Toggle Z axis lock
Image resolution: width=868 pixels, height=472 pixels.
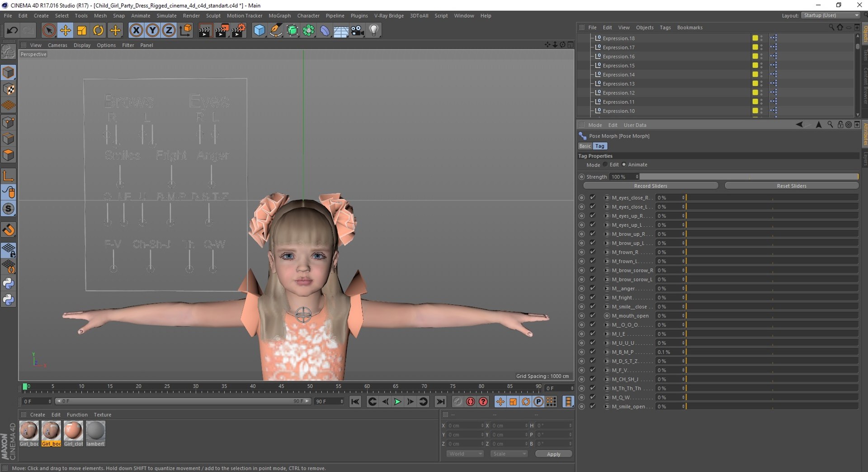tap(169, 30)
